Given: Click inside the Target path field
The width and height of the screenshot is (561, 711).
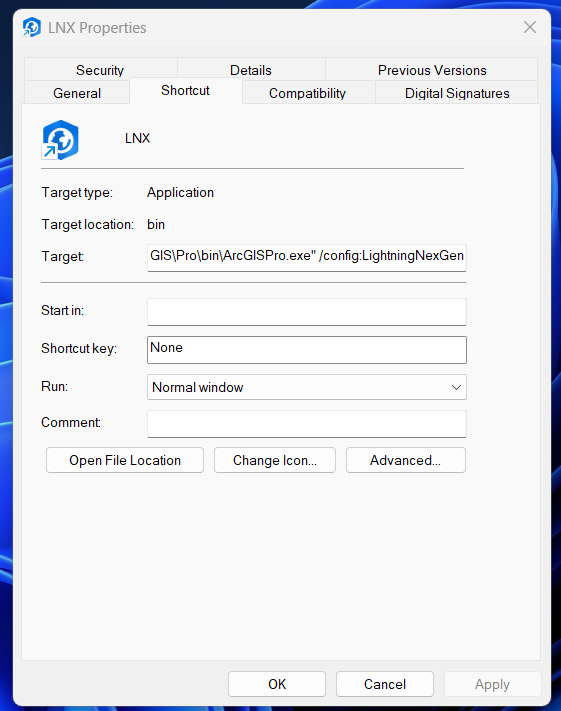Looking at the screenshot, I should (307, 257).
